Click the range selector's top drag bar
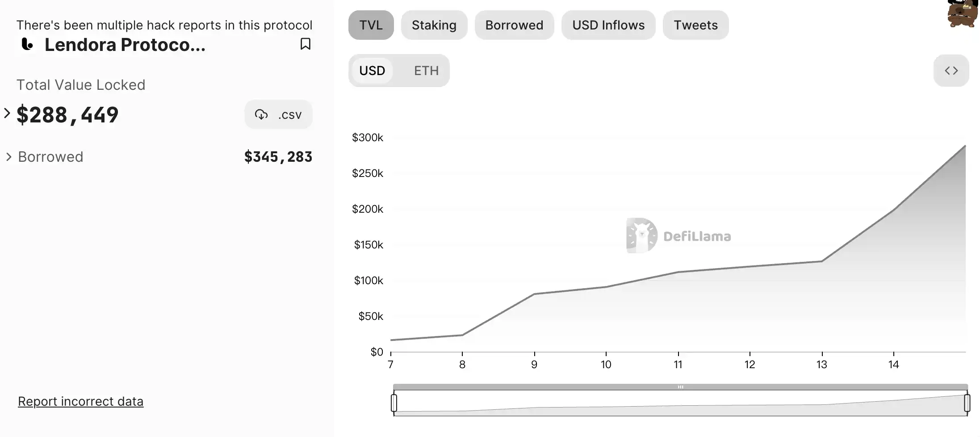This screenshot has width=980, height=437. [x=680, y=387]
